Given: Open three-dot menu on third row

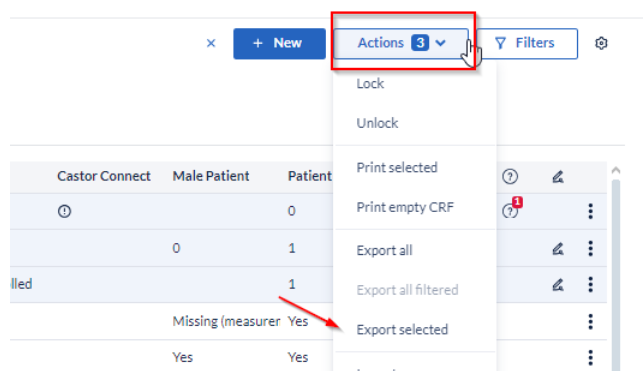Looking at the screenshot, I should pyautogui.click(x=590, y=284).
